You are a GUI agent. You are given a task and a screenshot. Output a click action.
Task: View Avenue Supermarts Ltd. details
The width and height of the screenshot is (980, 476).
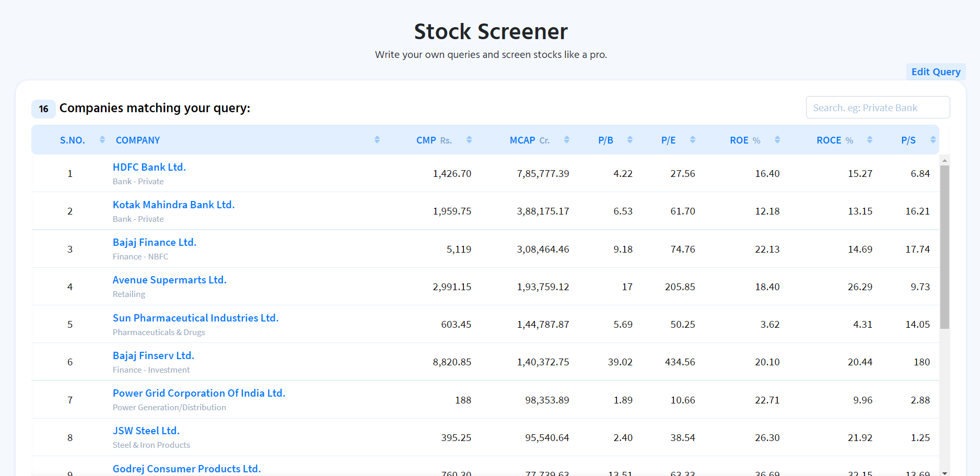coord(169,280)
